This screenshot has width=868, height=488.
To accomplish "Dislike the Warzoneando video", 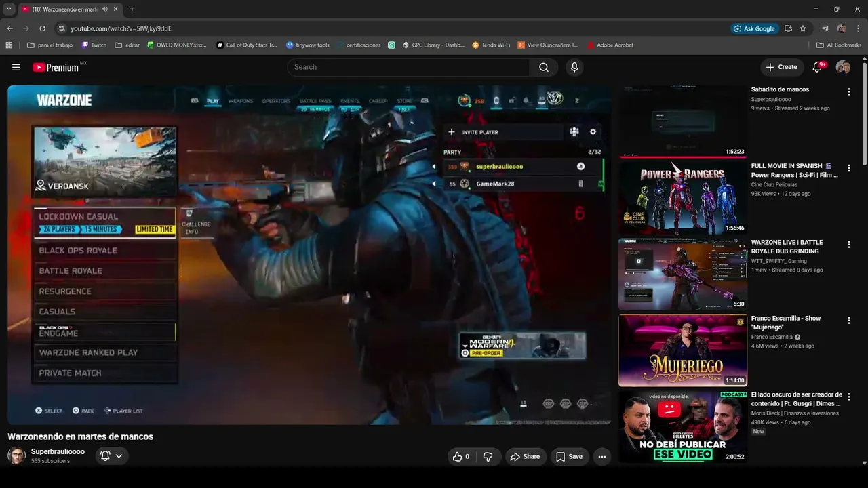I will click(488, 457).
